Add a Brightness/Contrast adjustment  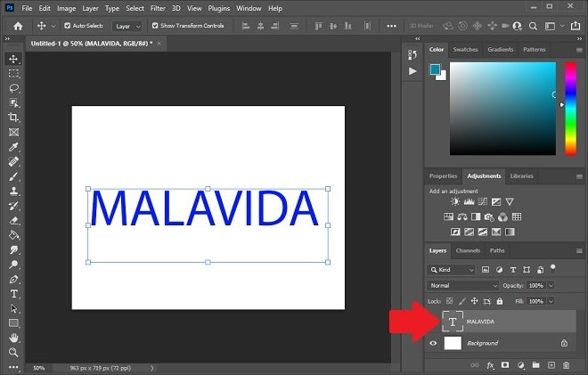(x=455, y=201)
